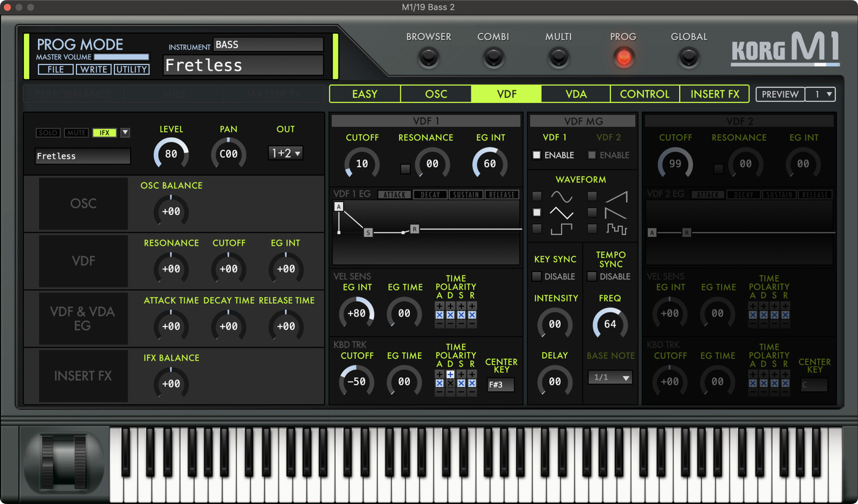
Task: Switch to BROWSER mode with its round button
Action: click(428, 58)
